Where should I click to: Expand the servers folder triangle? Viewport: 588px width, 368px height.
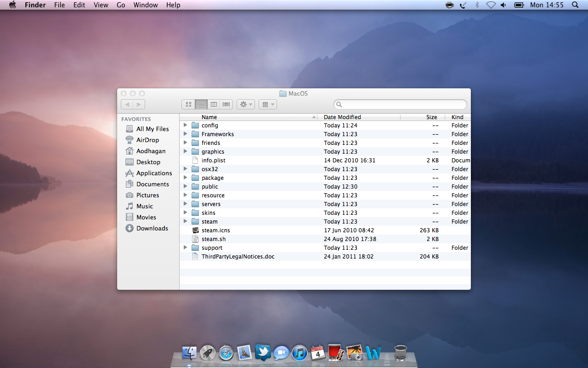tap(185, 204)
